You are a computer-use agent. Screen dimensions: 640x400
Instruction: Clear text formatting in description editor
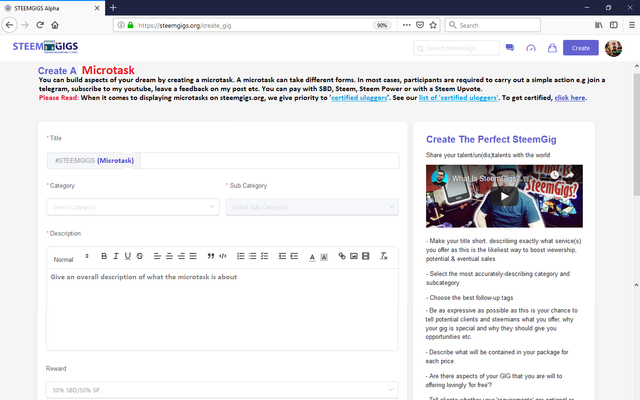(384, 256)
